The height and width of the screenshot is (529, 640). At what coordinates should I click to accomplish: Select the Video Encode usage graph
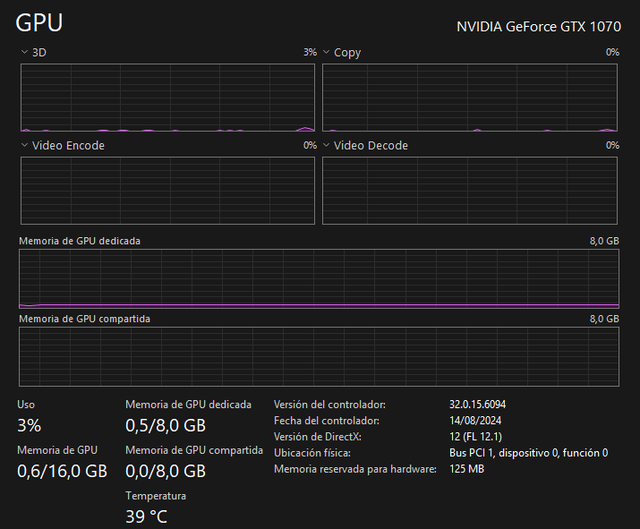[x=167, y=191]
